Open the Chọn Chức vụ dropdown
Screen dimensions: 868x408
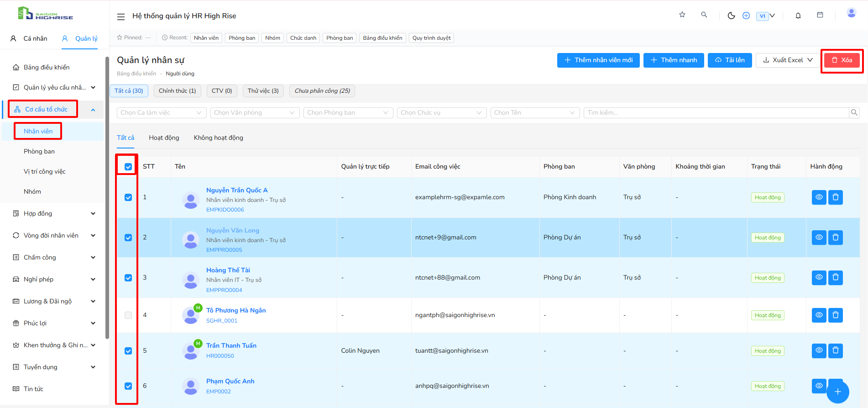pyautogui.click(x=442, y=113)
